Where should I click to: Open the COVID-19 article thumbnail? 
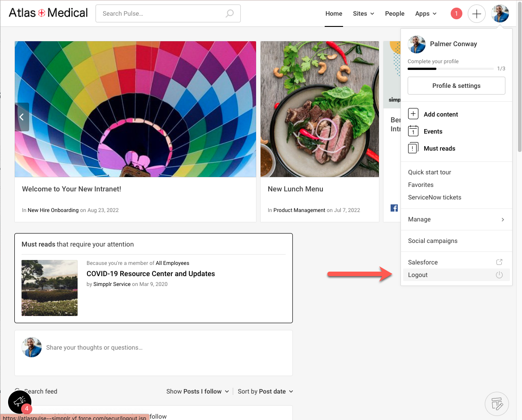tap(50, 288)
